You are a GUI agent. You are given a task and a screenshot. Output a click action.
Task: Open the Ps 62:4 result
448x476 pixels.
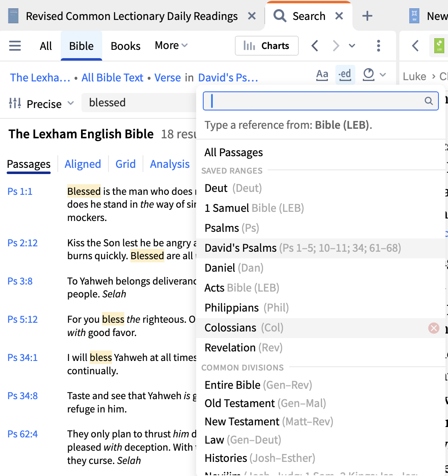coord(22,434)
